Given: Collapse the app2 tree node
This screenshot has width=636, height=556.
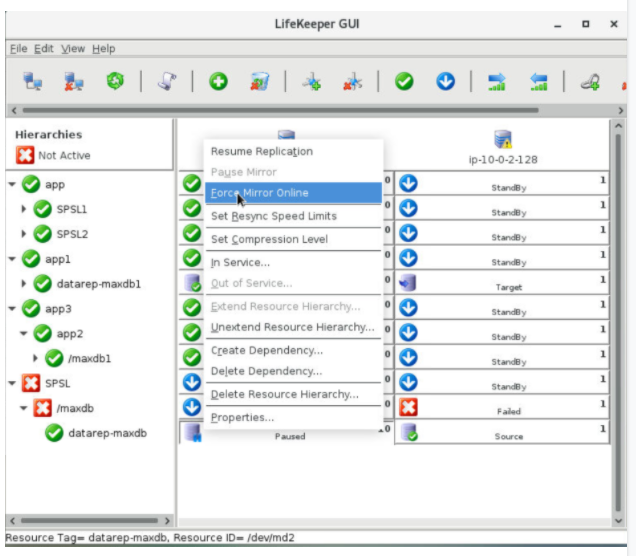Looking at the screenshot, I should 24,333.
